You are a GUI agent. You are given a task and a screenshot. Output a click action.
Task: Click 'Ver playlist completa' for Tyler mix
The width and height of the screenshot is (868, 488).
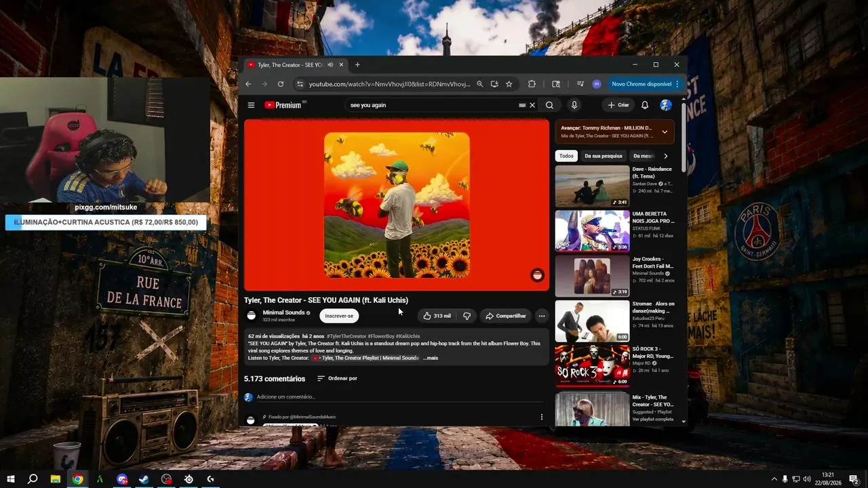pos(654,419)
